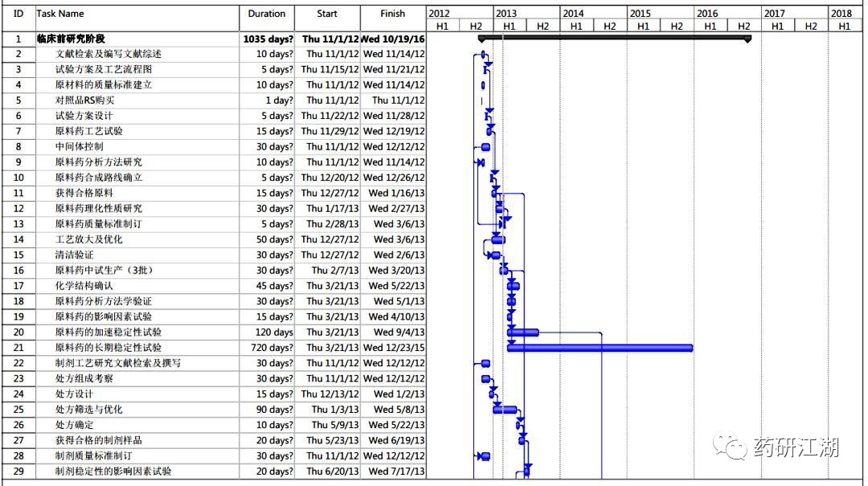Select the Start column header
The height and width of the screenshot is (486, 868).
327,18
